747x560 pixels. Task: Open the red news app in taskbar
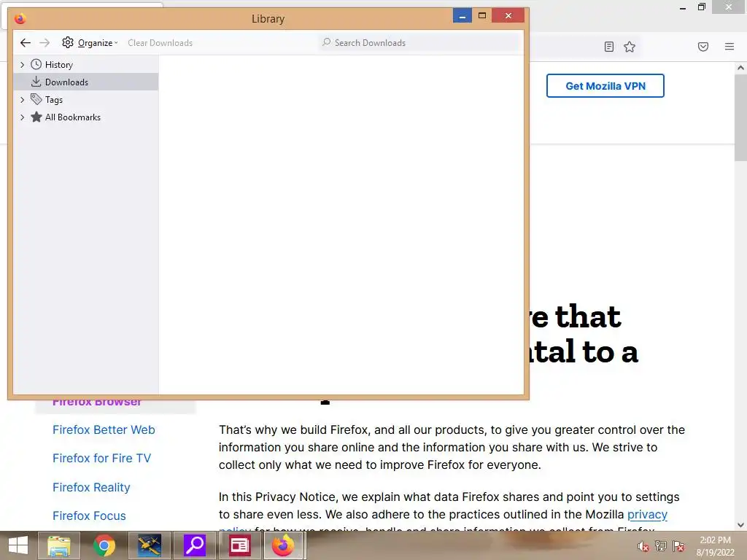tap(239, 545)
